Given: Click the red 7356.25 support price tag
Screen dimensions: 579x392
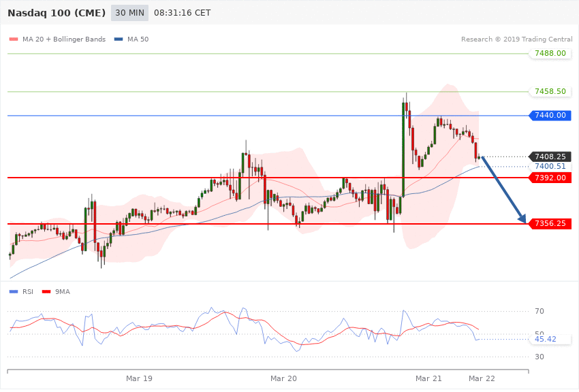Looking at the screenshot, I should click(550, 223).
